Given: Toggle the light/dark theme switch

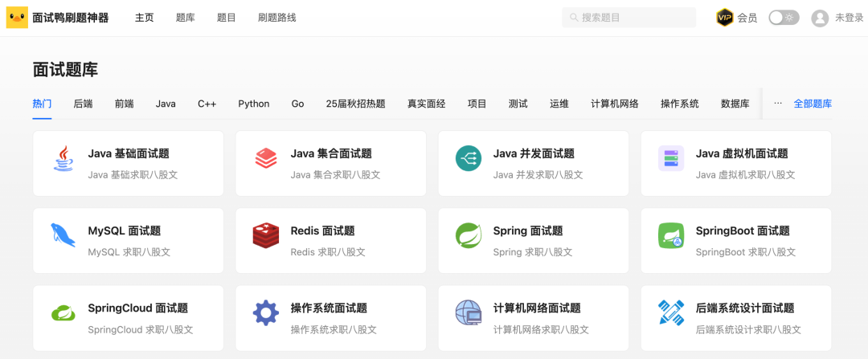Looking at the screenshot, I should [784, 18].
